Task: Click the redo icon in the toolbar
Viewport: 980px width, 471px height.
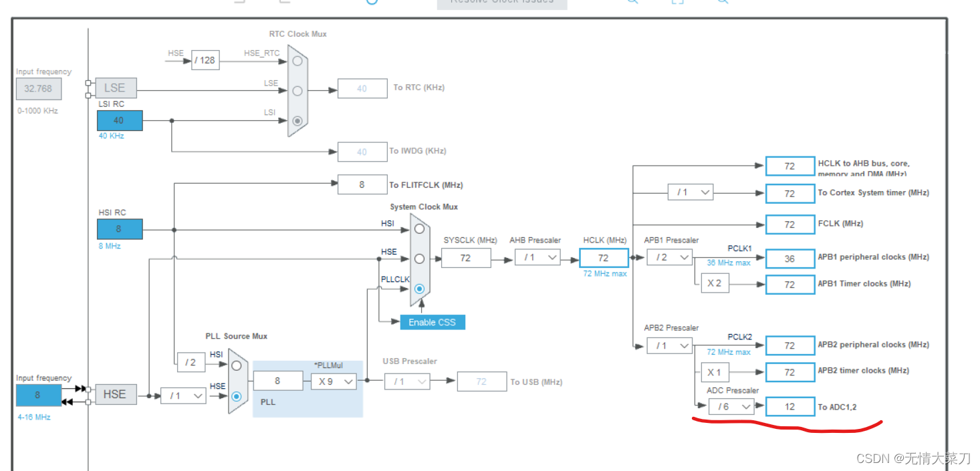Action: coord(286,2)
